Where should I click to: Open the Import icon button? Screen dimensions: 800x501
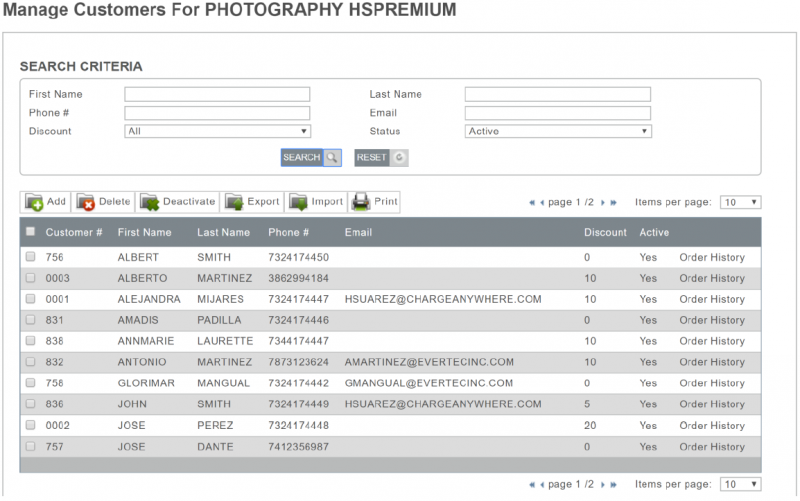(299, 202)
